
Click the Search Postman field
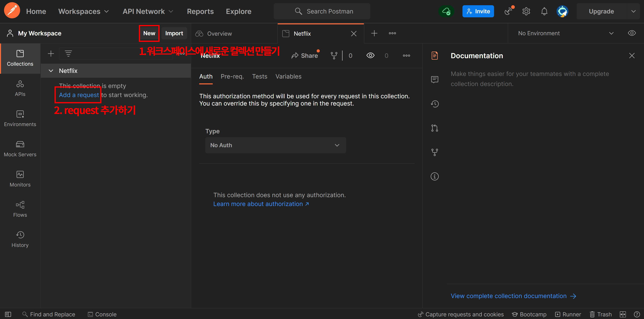click(322, 11)
